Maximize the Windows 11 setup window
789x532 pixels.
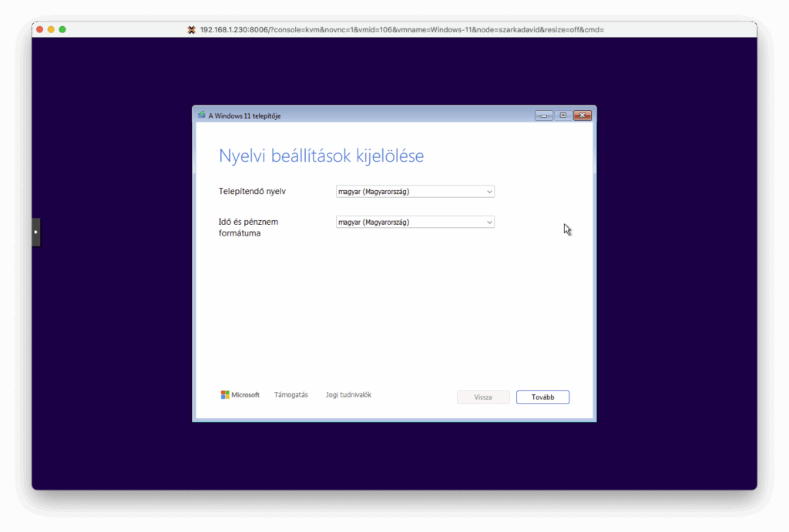click(563, 115)
